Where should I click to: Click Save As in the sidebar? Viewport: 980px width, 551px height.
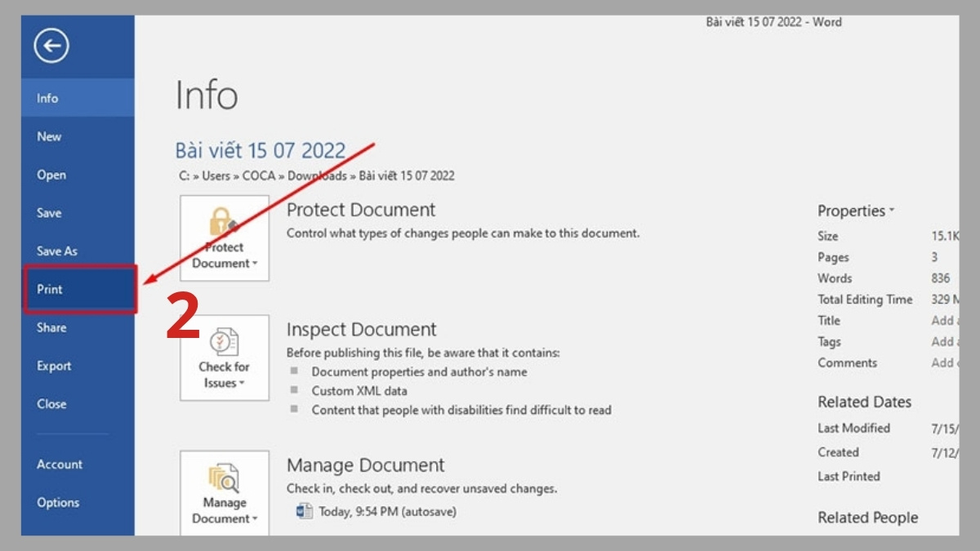pos(56,251)
